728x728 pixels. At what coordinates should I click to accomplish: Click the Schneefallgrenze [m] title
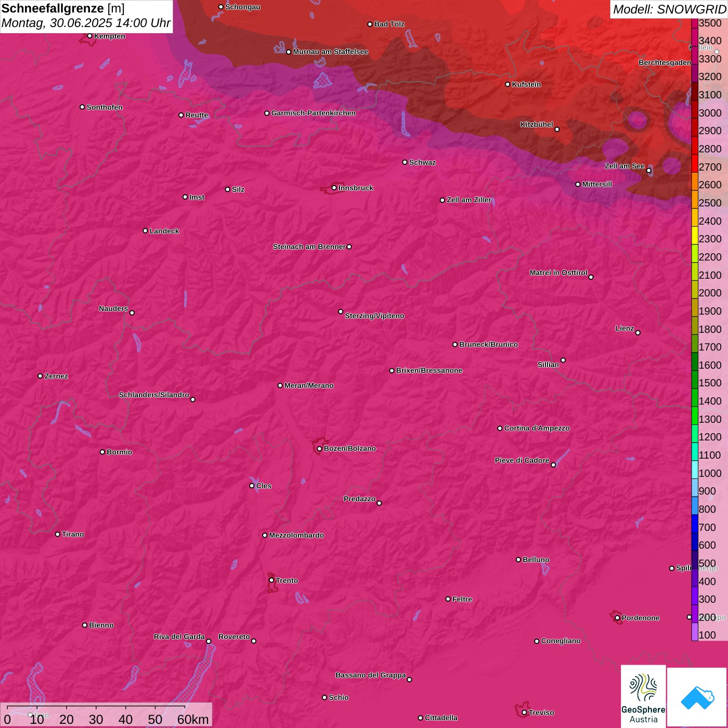(63, 8)
